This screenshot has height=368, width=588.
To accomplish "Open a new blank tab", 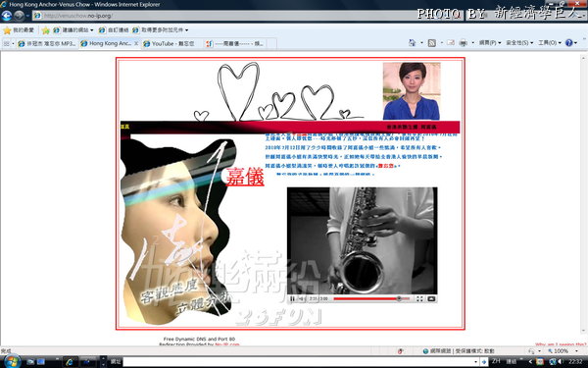I will coord(271,43).
